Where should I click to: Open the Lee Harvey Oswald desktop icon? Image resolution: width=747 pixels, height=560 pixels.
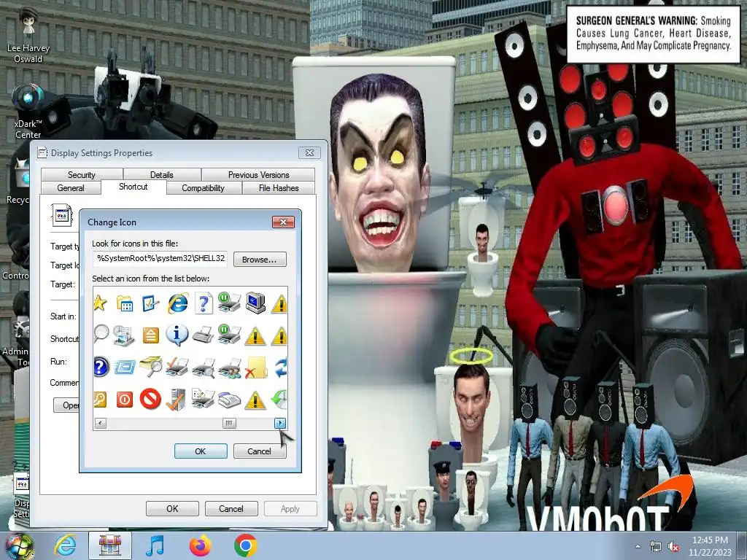[28, 35]
